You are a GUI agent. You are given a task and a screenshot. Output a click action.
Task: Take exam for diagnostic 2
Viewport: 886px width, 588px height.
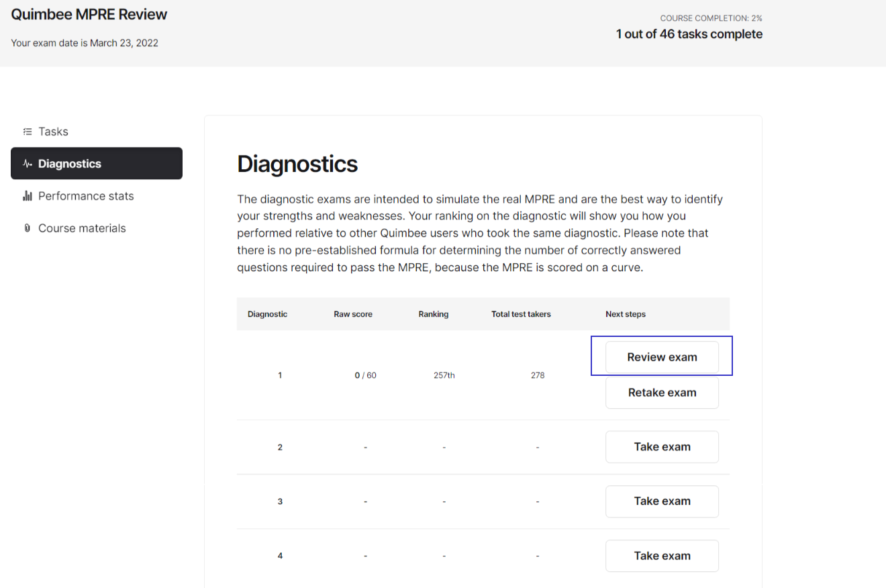[662, 447]
